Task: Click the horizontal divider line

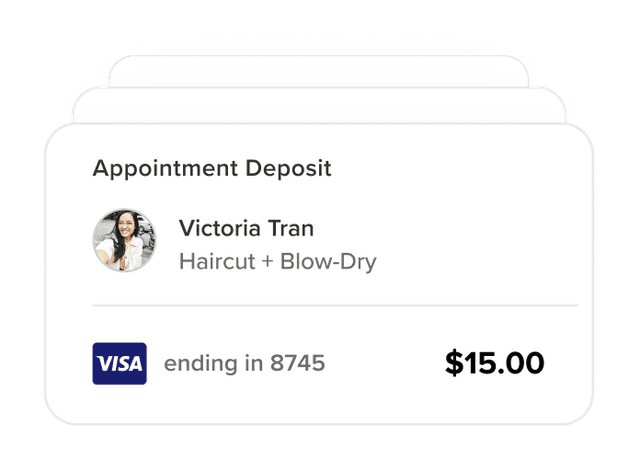Action: [x=335, y=305]
